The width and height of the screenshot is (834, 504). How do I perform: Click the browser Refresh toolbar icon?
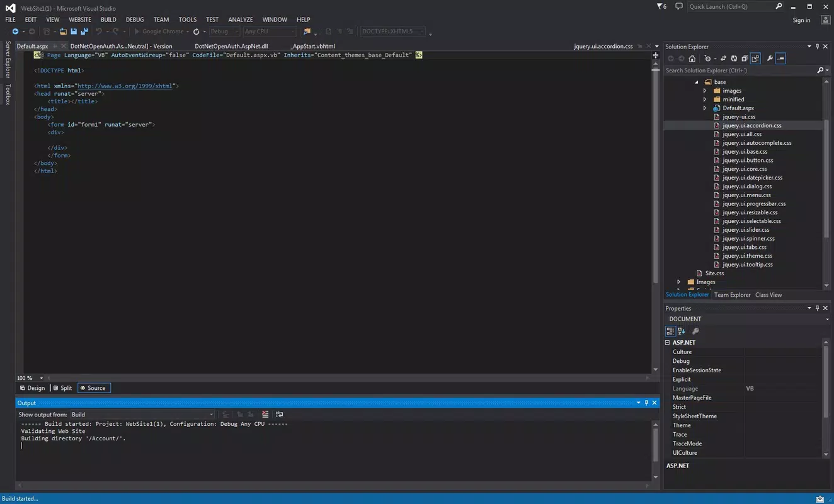click(x=197, y=31)
